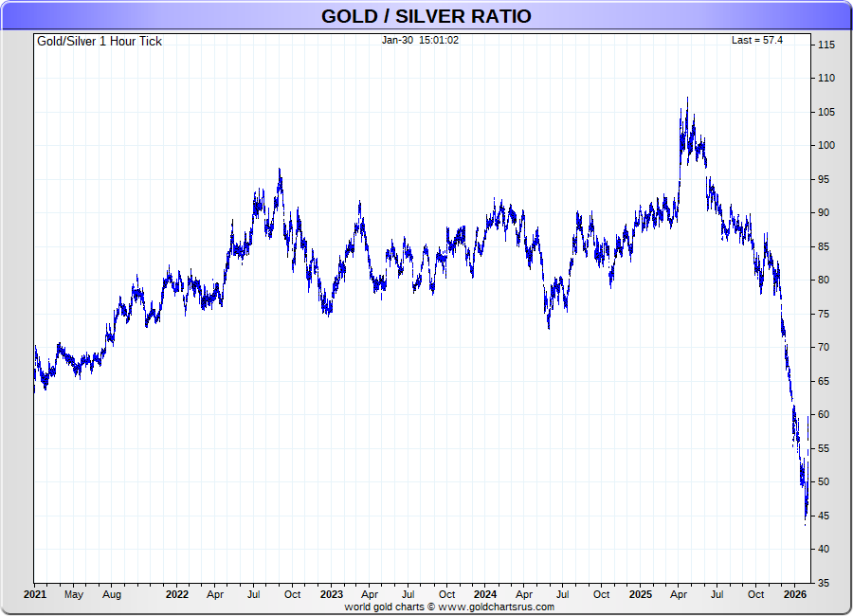This screenshot has width=853, height=616.
Task: Click the 115 y-axis label
Action: pos(826,45)
